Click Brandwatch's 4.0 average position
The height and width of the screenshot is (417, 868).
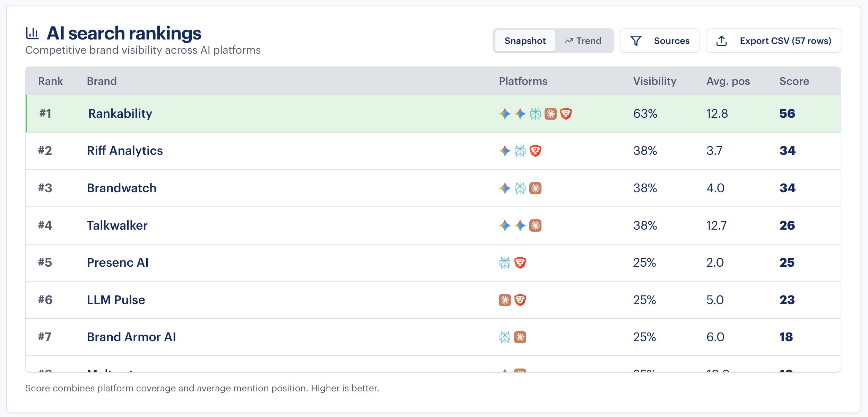pos(715,188)
